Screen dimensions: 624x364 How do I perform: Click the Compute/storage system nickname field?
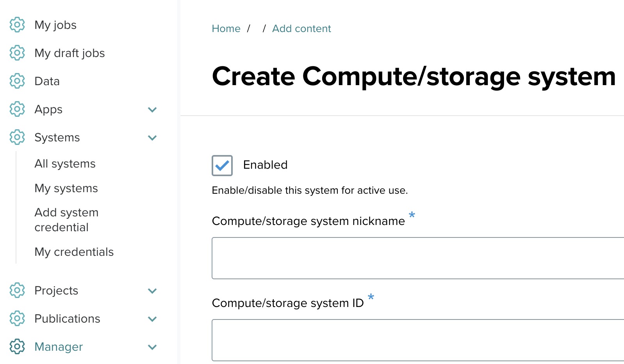click(x=418, y=258)
